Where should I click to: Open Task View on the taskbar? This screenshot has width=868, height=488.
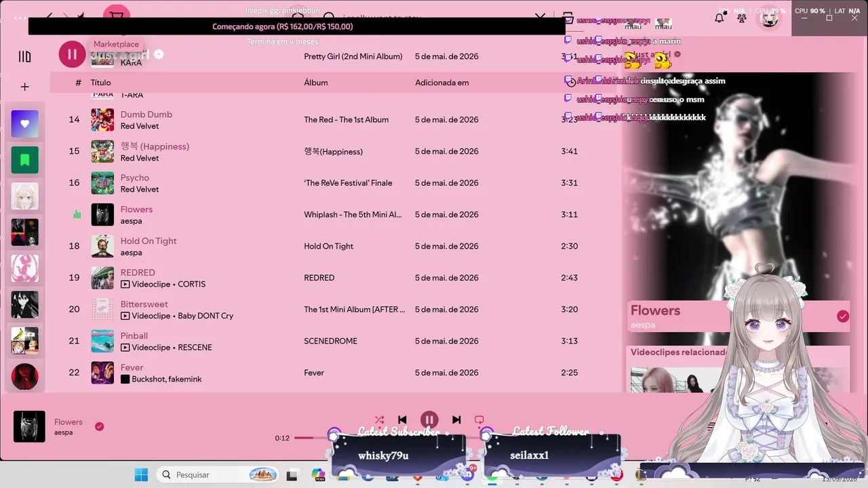click(292, 475)
